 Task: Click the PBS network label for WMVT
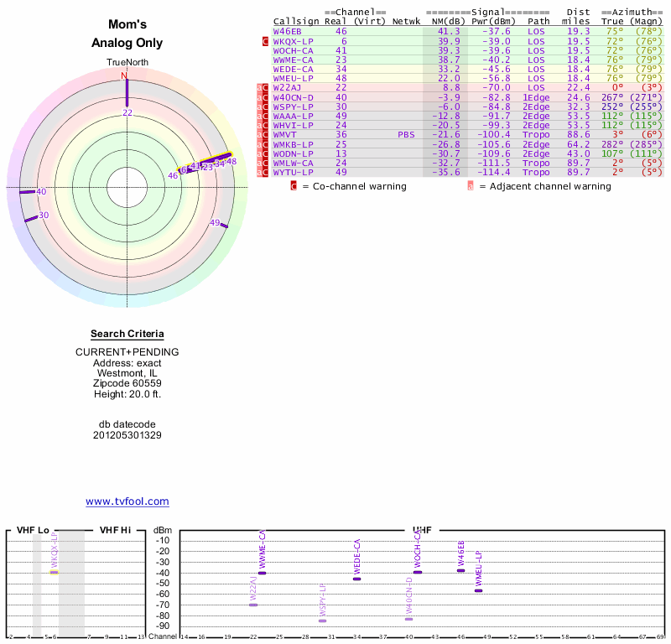[x=407, y=134]
